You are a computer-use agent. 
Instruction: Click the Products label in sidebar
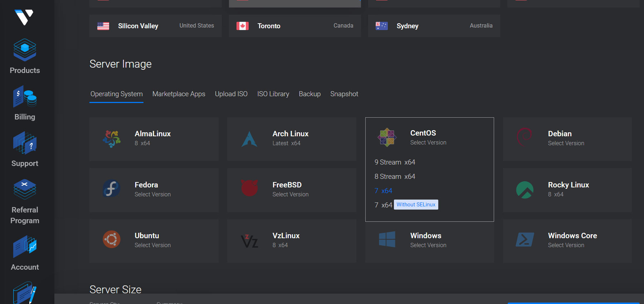click(25, 70)
